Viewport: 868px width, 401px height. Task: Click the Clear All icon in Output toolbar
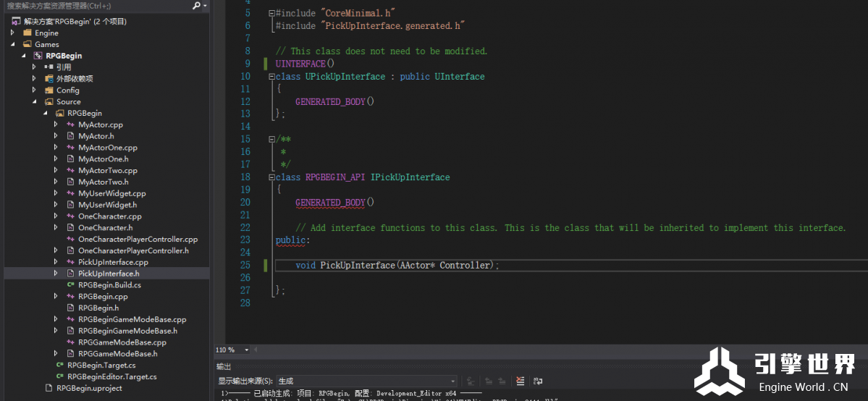[520, 381]
